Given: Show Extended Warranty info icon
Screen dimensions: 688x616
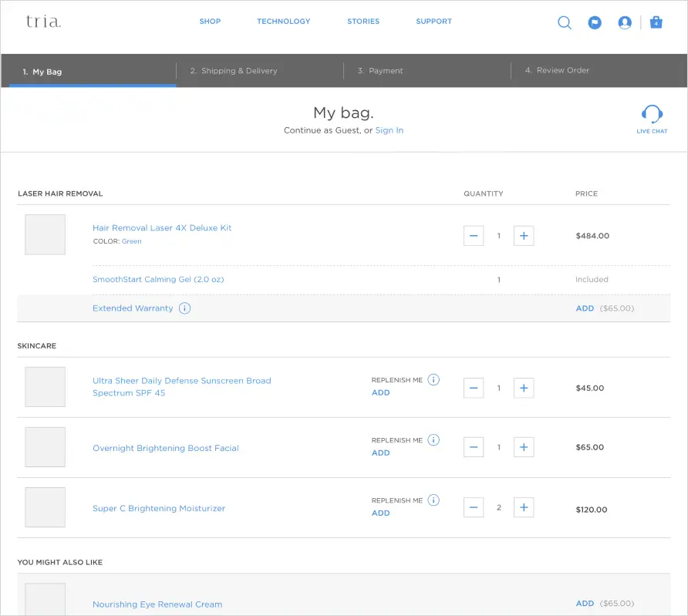Looking at the screenshot, I should (x=184, y=308).
